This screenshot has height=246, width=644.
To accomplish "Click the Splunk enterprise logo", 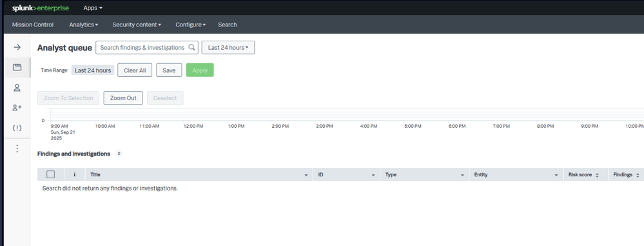I will coord(40,8).
